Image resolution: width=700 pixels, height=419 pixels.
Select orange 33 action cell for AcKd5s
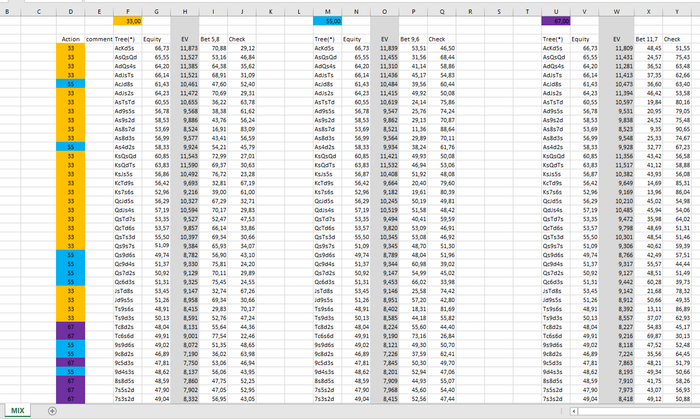[71, 48]
